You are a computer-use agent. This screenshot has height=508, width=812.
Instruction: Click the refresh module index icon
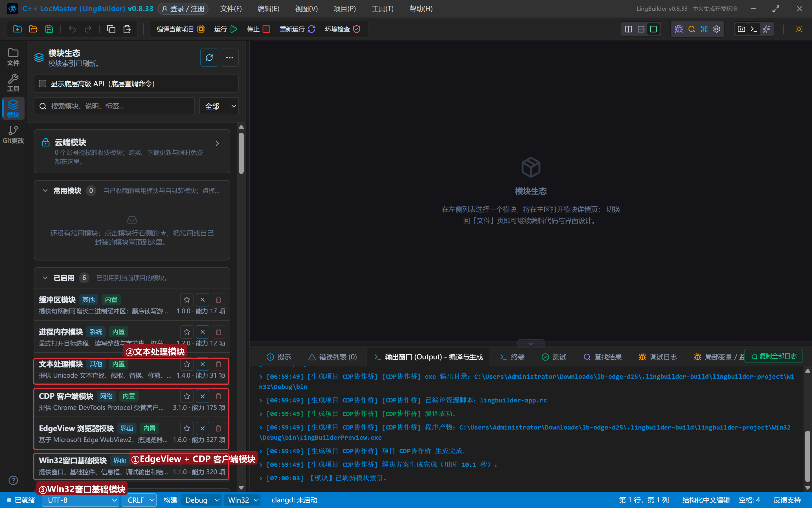(x=209, y=58)
